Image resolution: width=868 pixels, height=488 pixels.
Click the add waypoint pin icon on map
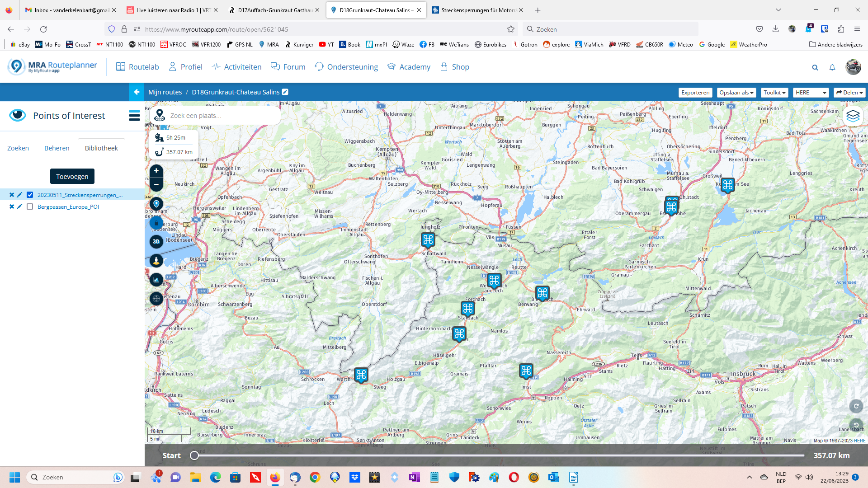(x=156, y=204)
